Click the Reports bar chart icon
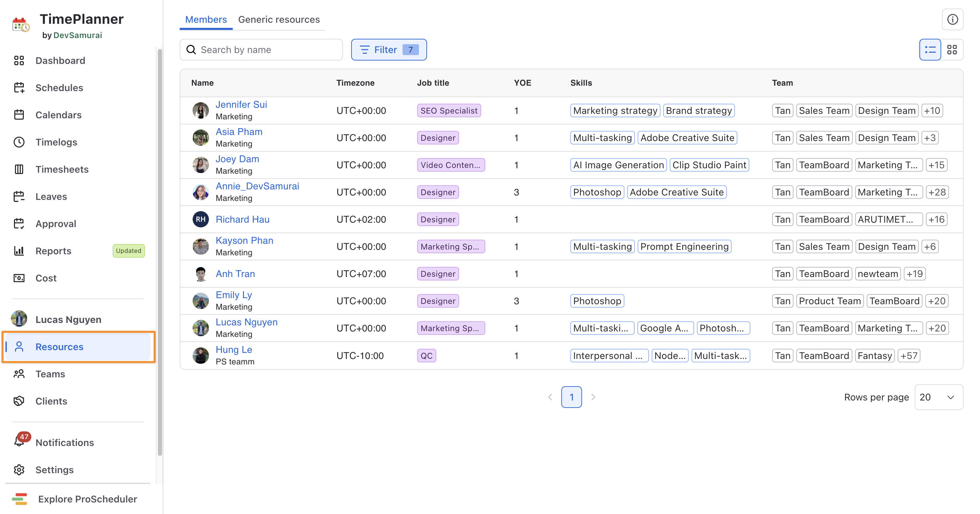Screen dimensions: 980x514 tap(19, 251)
